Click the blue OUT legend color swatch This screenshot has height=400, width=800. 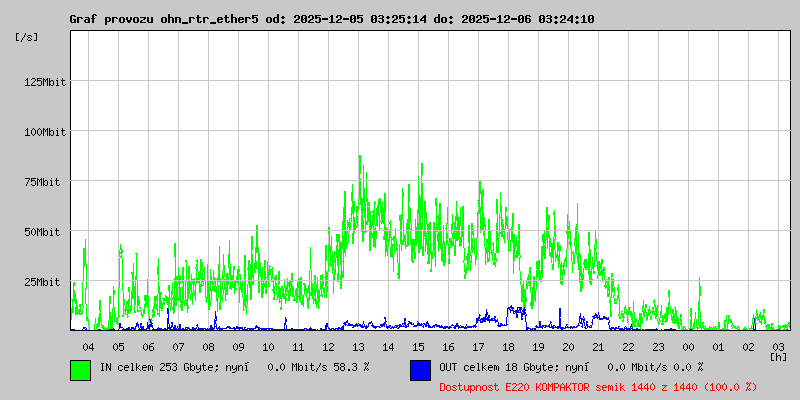[420, 370]
